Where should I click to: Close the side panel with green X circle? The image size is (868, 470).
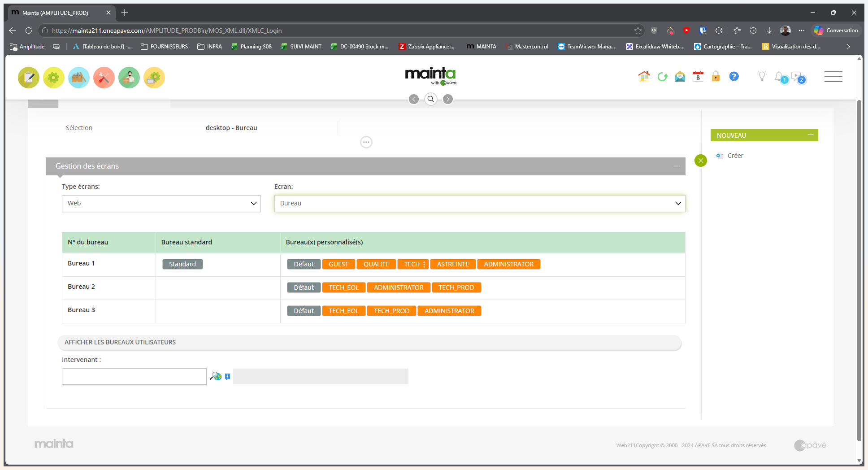[701, 161]
